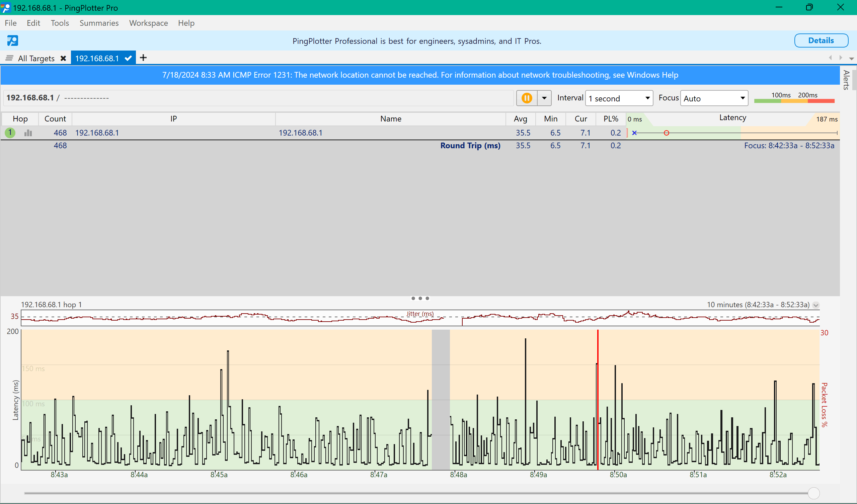Open the Tools menu
The height and width of the screenshot is (504, 857).
(60, 23)
